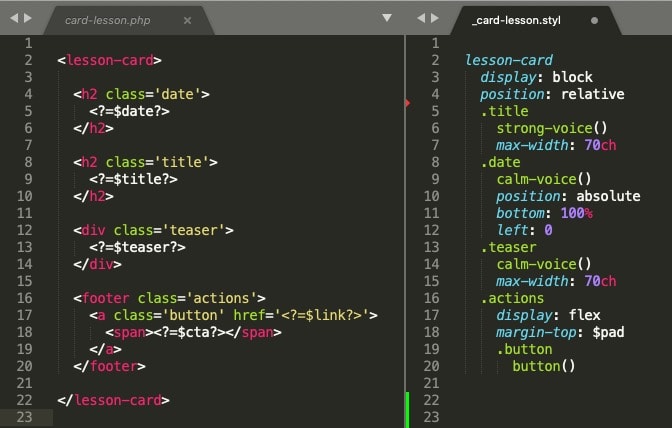
Task: Go to previous tab in right pane
Action: (x=421, y=18)
